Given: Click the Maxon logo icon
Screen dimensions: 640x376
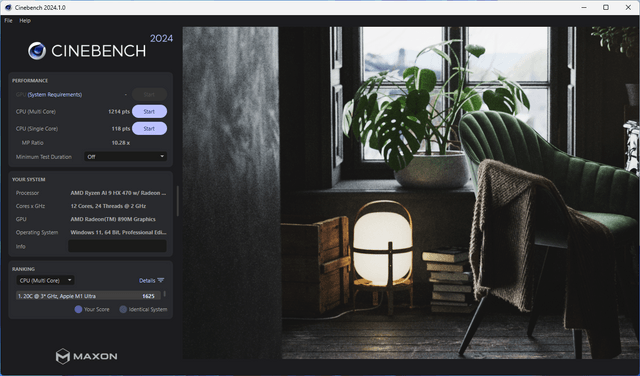Looking at the screenshot, I should pyautogui.click(x=63, y=356).
